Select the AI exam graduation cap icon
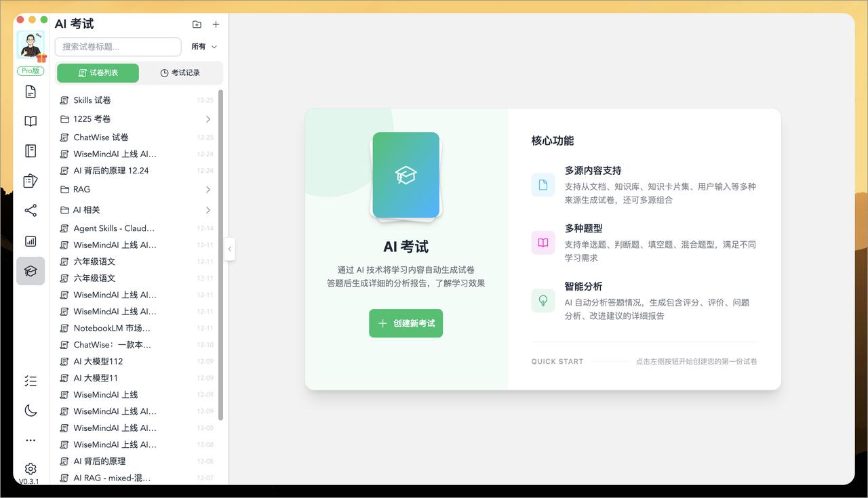868x498 pixels. [30, 270]
